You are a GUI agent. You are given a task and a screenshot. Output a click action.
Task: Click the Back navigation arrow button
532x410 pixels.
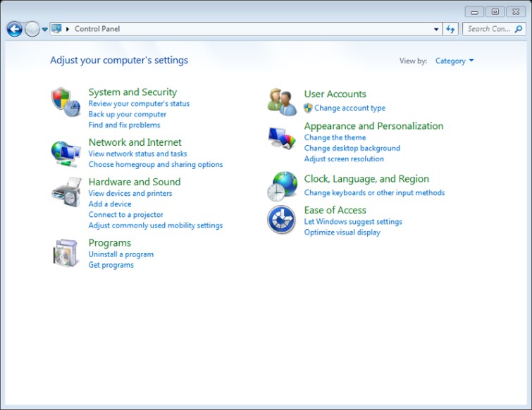tap(14, 29)
